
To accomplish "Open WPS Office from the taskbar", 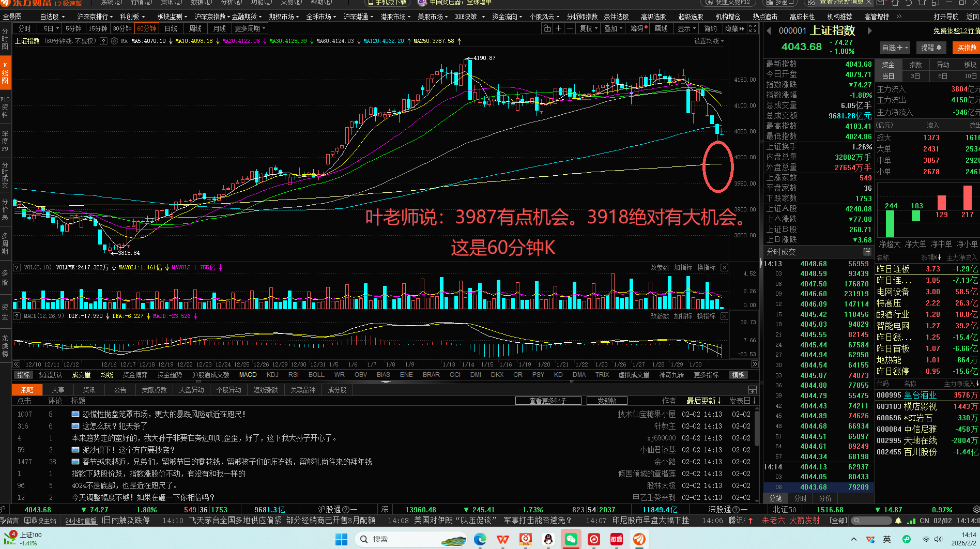I will click(503, 539).
